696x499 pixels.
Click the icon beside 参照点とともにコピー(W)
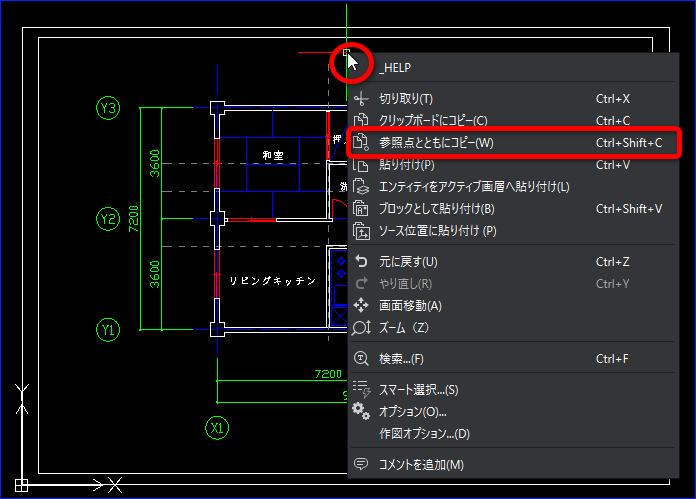click(361, 142)
